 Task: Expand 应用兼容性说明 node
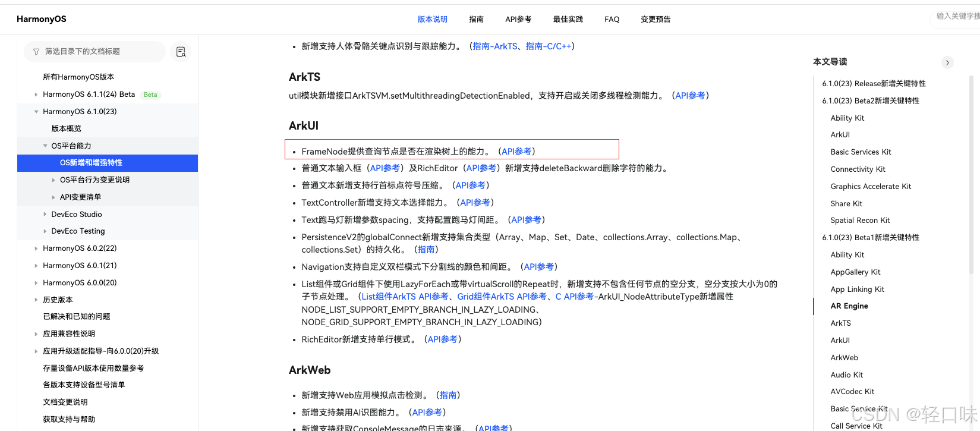point(36,334)
